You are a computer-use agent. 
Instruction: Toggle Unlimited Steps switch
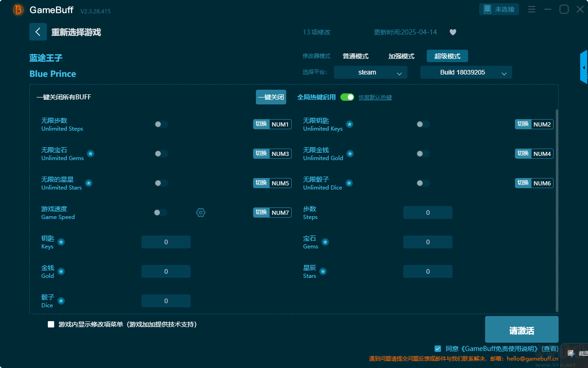[x=161, y=124]
